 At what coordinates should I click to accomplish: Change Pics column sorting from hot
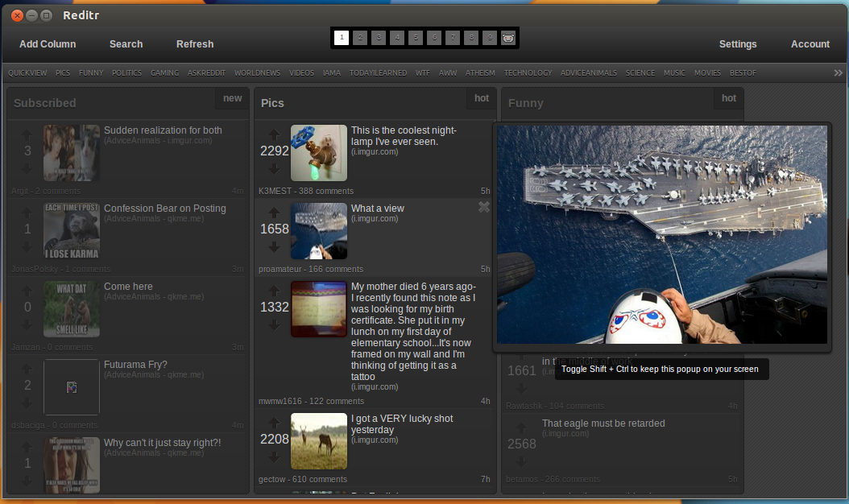pyautogui.click(x=481, y=98)
